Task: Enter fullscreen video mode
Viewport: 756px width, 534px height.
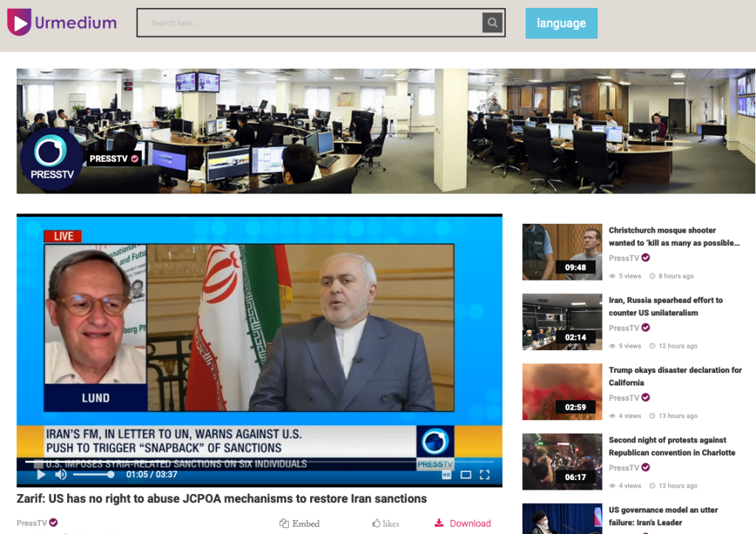Action: point(485,474)
